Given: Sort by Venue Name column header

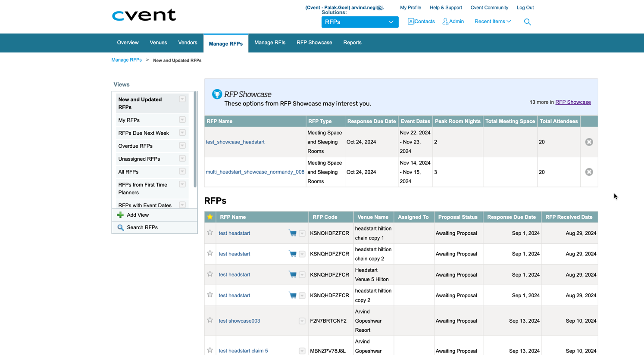Looking at the screenshot, I should pos(373,217).
